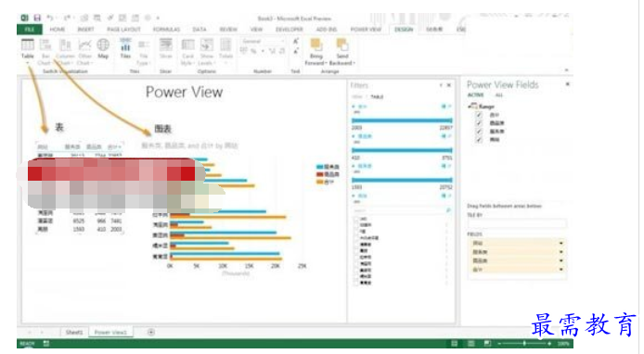Adjust filter slider ranging 1593 to 20752
This screenshot has width=644, height=354.
coord(402,180)
